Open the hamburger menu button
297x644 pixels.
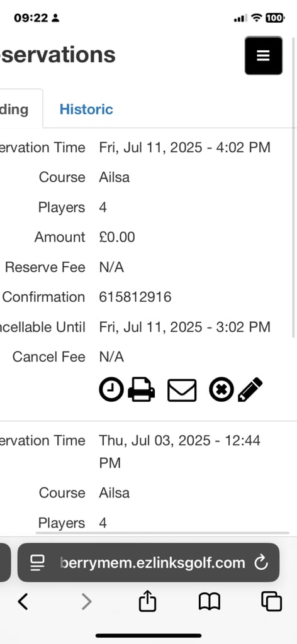(263, 55)
